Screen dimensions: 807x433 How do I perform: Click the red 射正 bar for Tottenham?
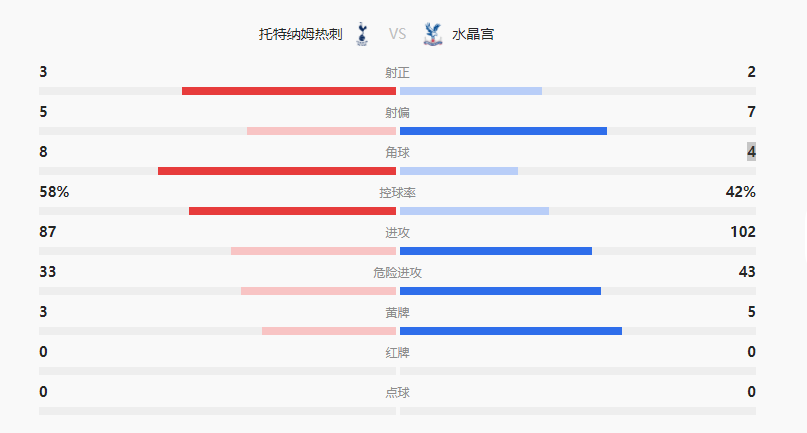tap(289, 91)
